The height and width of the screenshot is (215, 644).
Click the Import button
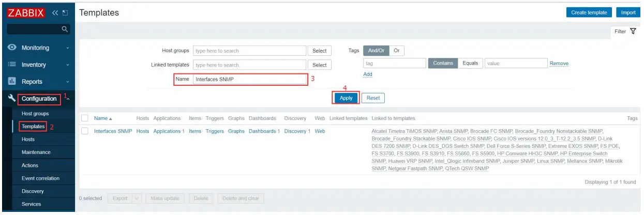click(628, 12)
